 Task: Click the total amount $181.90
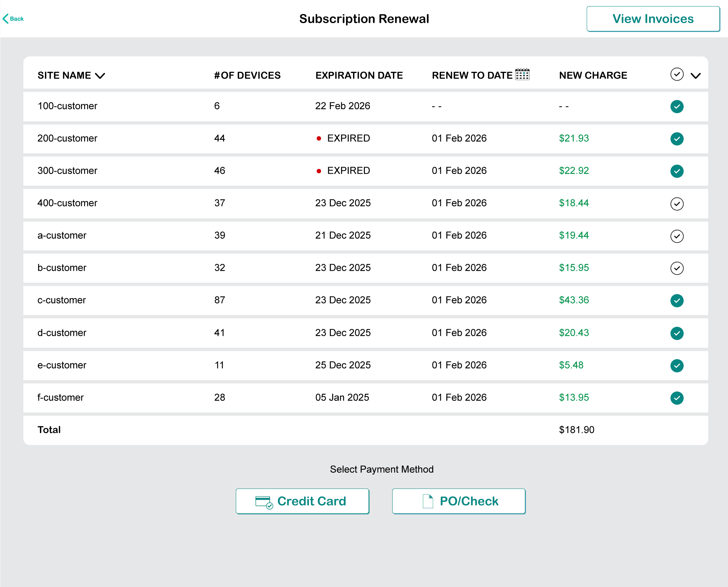click(x=577, y=430)
